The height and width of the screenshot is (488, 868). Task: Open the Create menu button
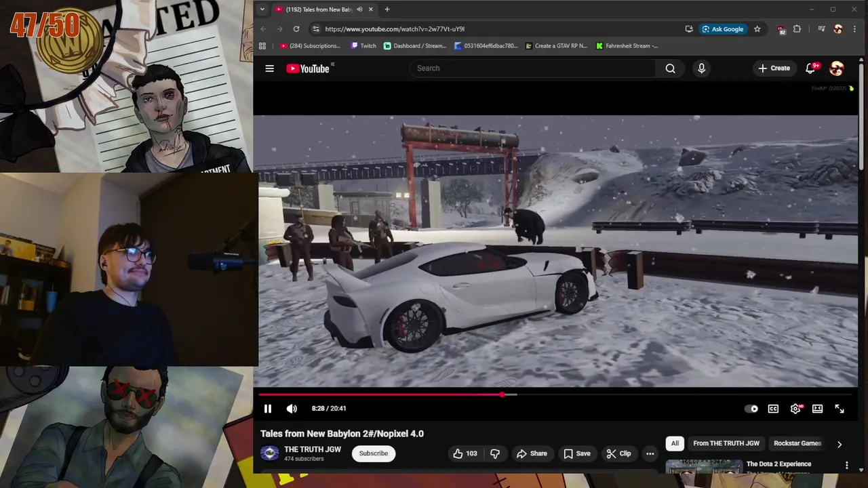tap(774, 68)
